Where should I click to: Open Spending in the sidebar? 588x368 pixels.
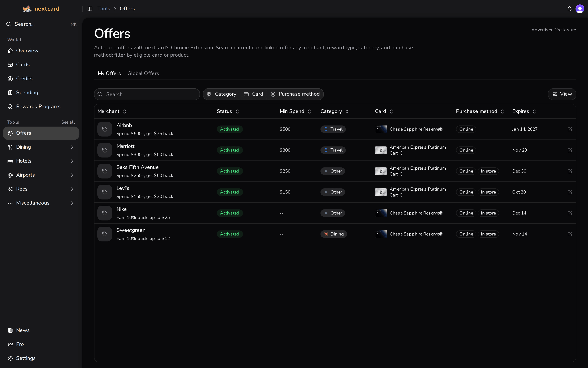(x=41, y=93)
